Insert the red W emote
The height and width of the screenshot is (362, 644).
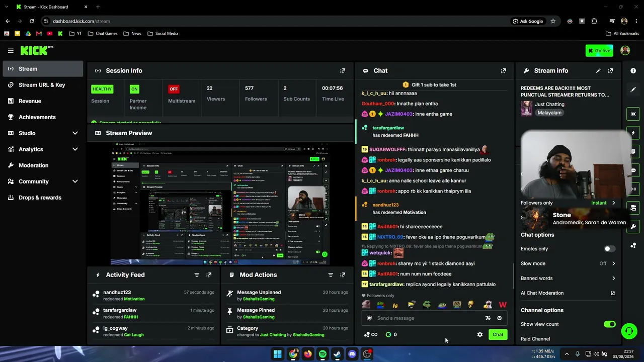pos(503,305)
